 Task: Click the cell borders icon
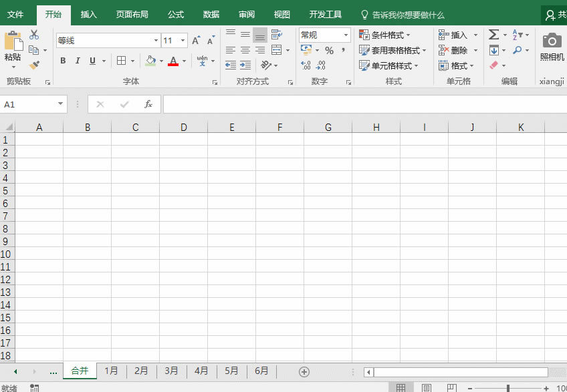122,60
